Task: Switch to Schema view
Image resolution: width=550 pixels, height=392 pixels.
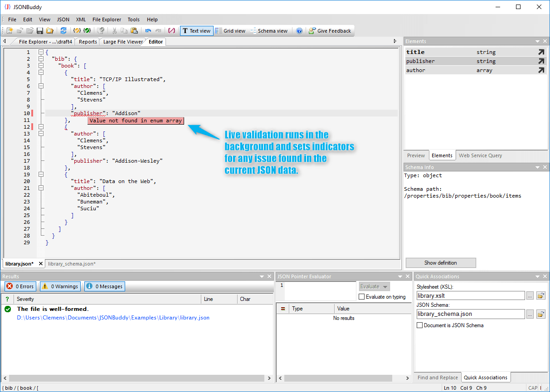Action: click(269, 31)
